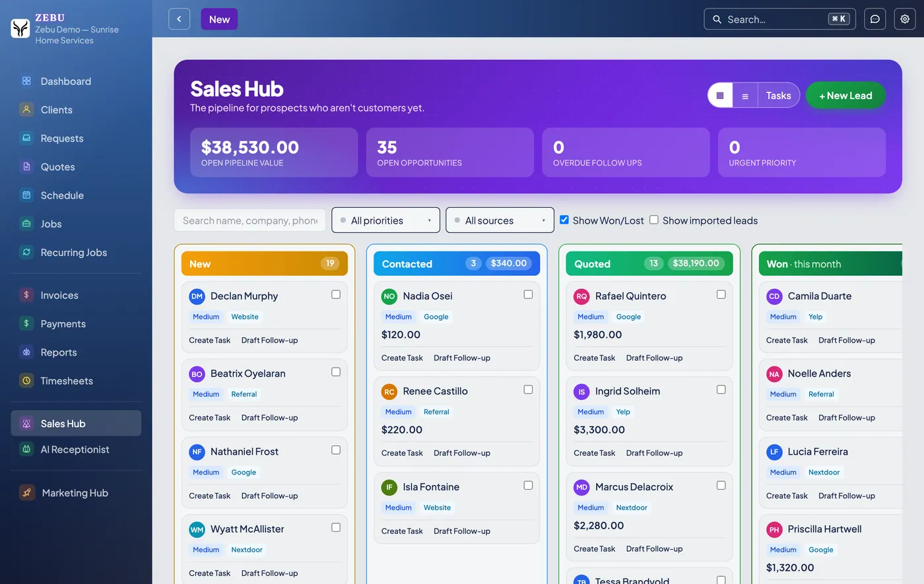Check the box on Nadia Osei's card
The image size is (924, 584).
pos(528,294)
